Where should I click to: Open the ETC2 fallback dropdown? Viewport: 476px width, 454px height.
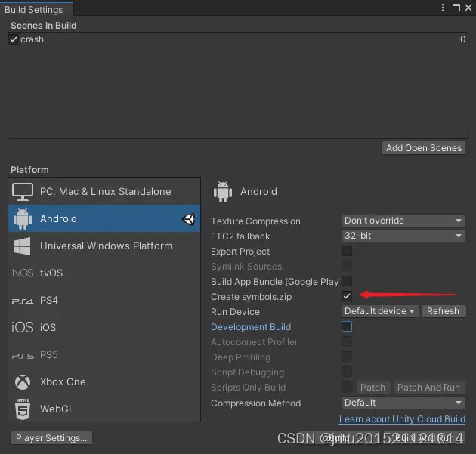tap(403, 236)
